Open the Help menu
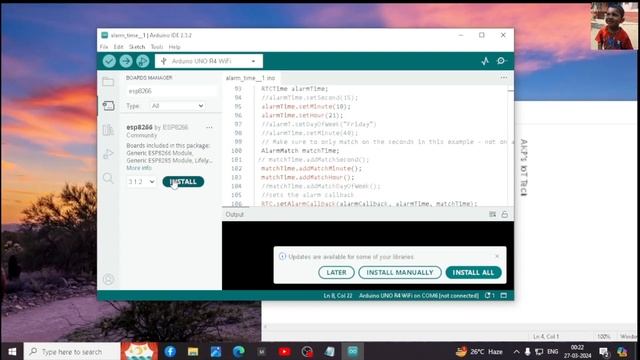Screen dimensions: 640x360 174,47
